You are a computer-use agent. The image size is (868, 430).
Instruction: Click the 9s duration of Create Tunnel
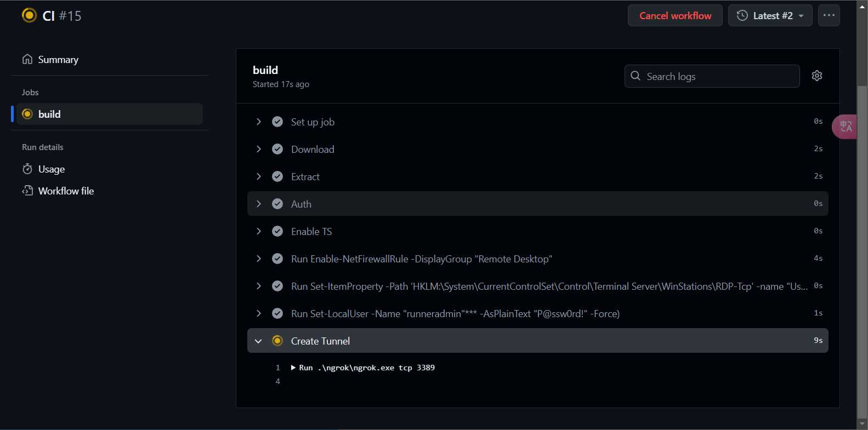coord(818,340)
